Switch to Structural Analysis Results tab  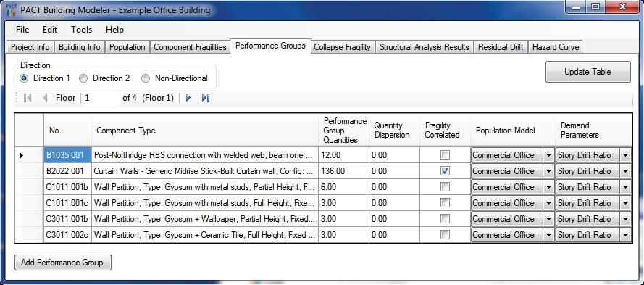(424, 47)
